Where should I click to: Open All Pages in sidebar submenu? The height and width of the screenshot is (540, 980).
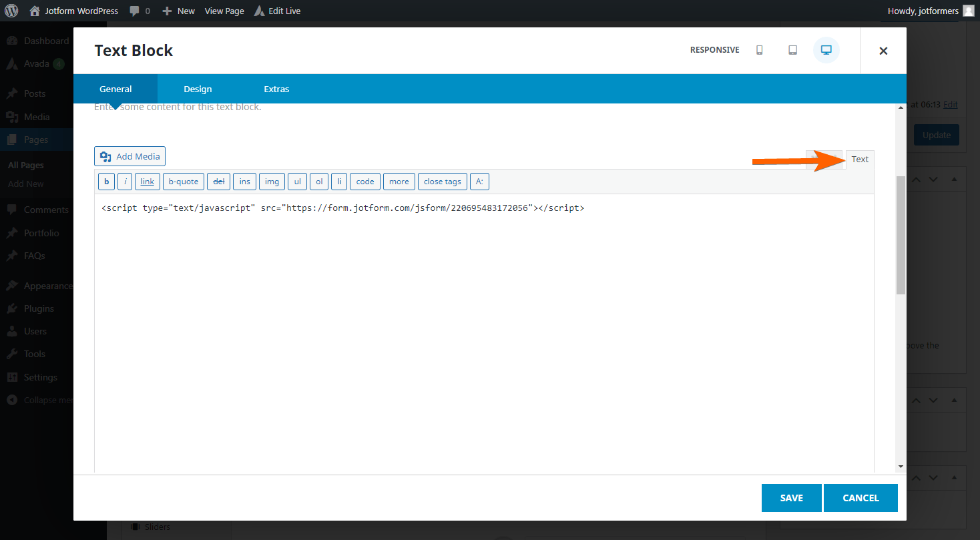tap(26, 165)
